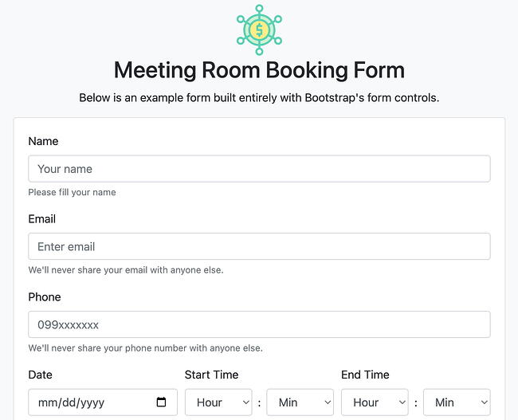
Task: Click the End Time label
Action: click(x=365, y=375)
